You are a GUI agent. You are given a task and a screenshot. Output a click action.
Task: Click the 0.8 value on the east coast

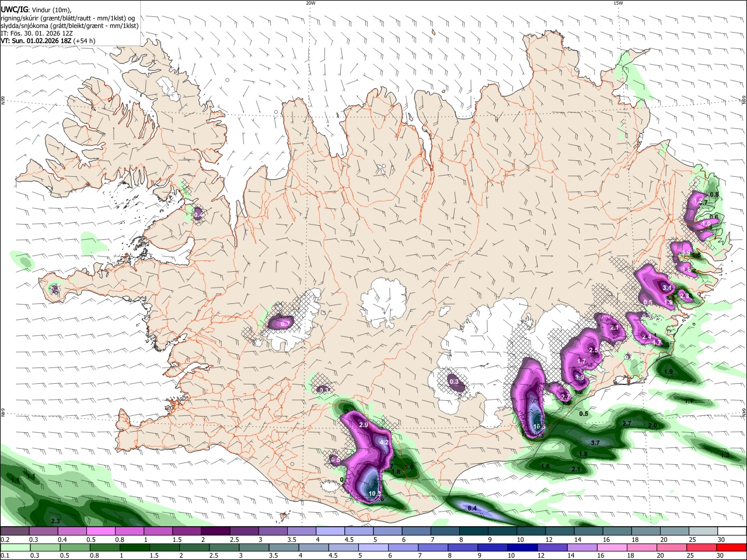[714, 194]
